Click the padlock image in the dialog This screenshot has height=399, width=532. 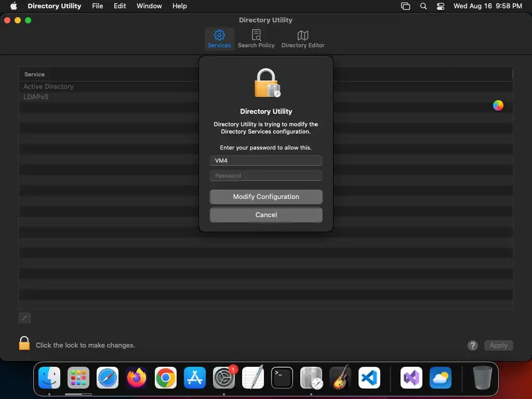tap(268, 83)
